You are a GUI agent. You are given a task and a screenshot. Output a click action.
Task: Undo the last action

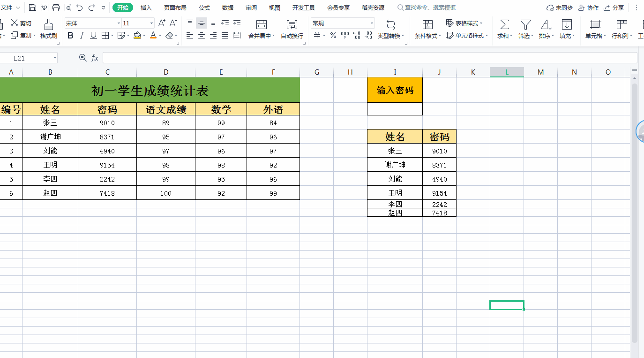pos(80,8)
